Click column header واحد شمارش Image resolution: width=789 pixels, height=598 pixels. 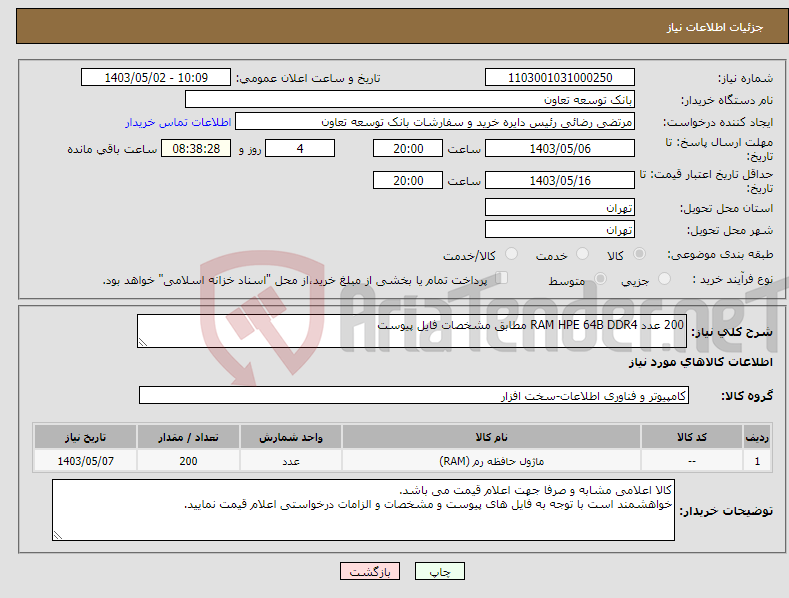pyautogui.click(x=291, y=437)
